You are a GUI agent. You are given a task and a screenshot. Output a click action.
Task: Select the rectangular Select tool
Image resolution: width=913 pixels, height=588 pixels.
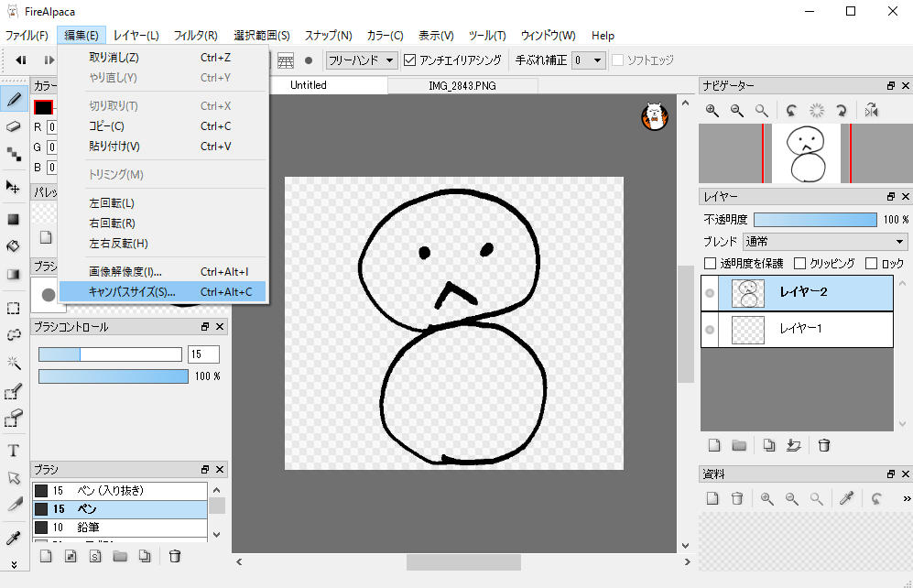pos(14,308)
